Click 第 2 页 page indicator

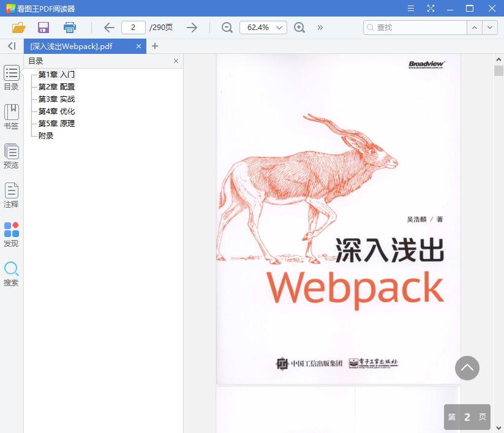467,417
